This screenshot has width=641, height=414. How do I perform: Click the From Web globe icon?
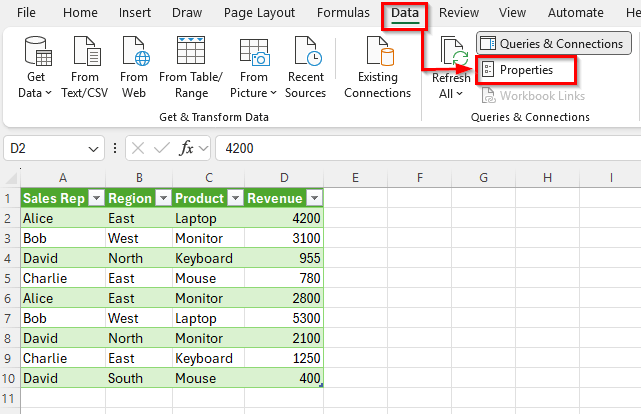pos(133,52)
